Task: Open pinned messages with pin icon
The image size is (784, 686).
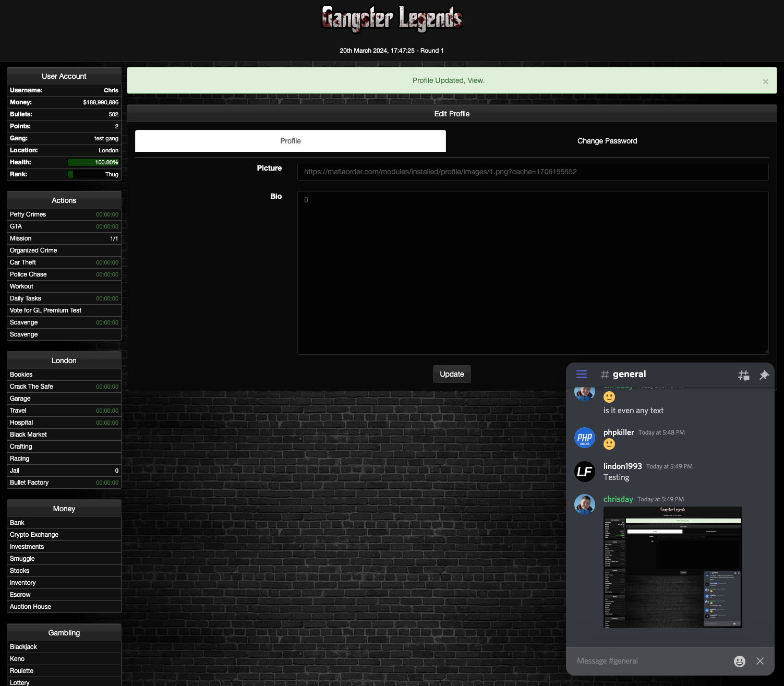Action: click(764, 375)
